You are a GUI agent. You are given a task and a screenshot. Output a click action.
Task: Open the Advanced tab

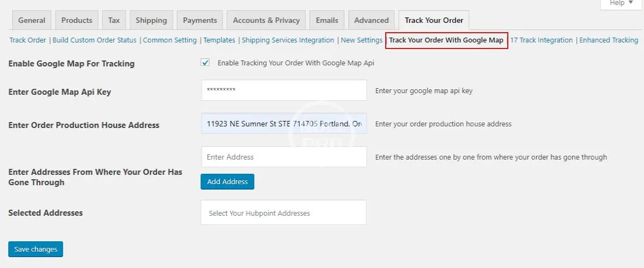coord(371,20)
